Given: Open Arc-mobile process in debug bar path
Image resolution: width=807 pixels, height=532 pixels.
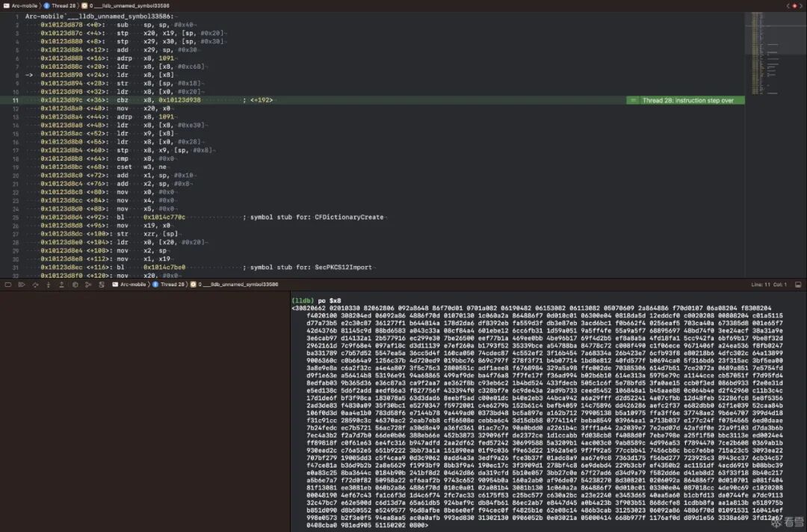Looking at the screenshot, I should [x=129, y=285].
